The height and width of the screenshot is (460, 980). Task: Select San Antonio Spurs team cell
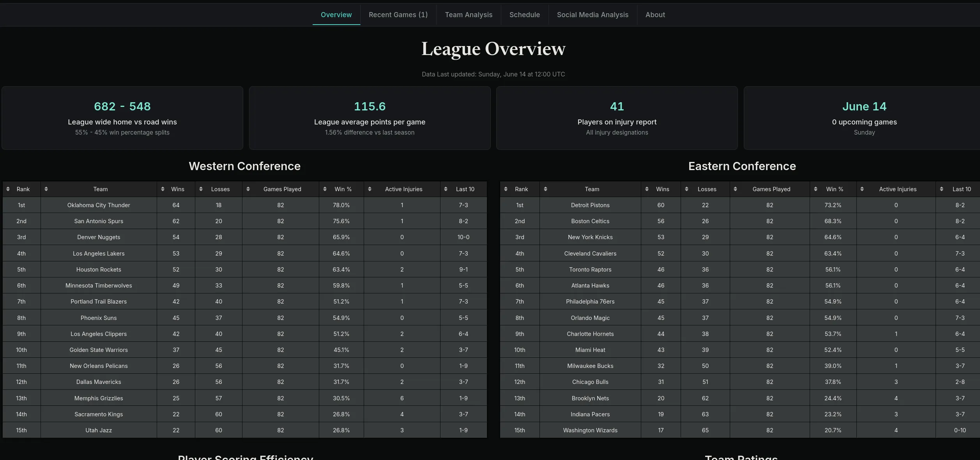(x=99, y=221)
